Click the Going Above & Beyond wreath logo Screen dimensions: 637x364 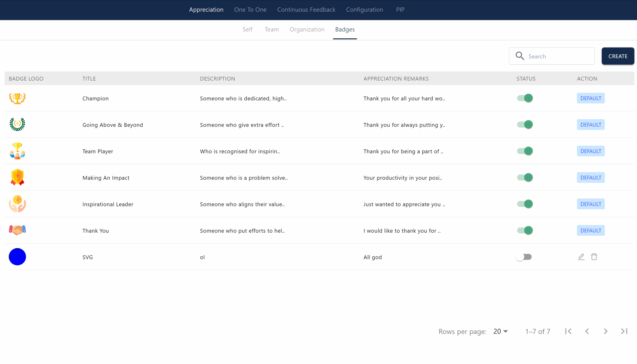[17, 124]
